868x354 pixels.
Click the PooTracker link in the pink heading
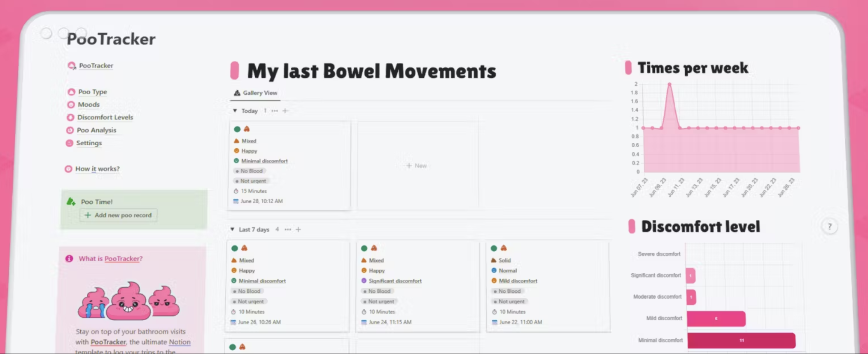[122, 259]
